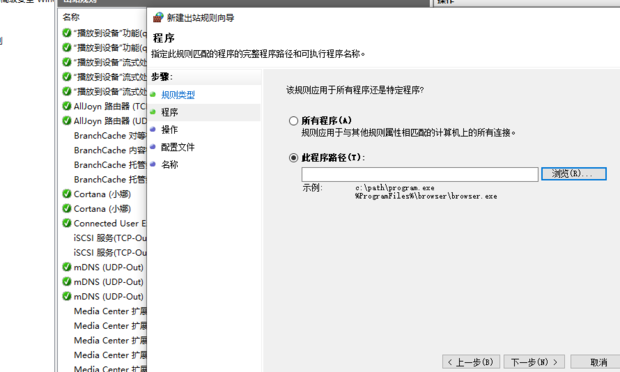Image resolution: width=620 pixels, height=372 pixels.
Task: Click green check icon of AllJoyn 路由器 (UD rule
Action: (67, 121)
